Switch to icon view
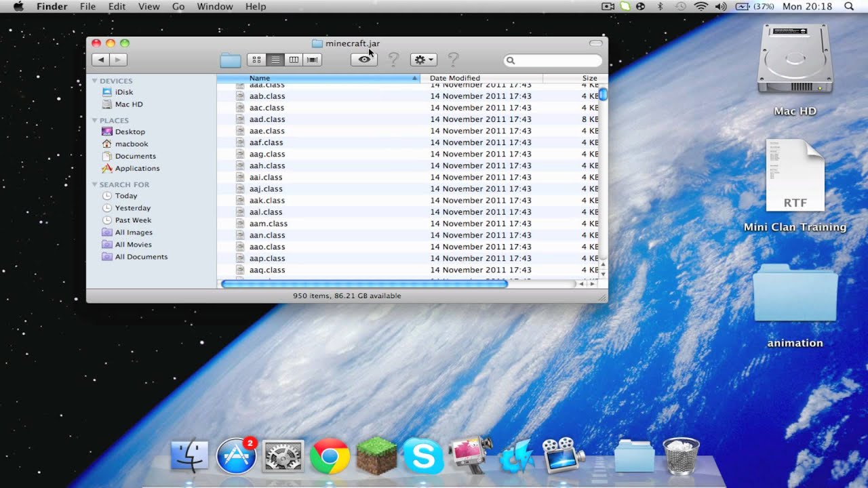The height and width of the screenshot is (488, 868). [256, 60]
